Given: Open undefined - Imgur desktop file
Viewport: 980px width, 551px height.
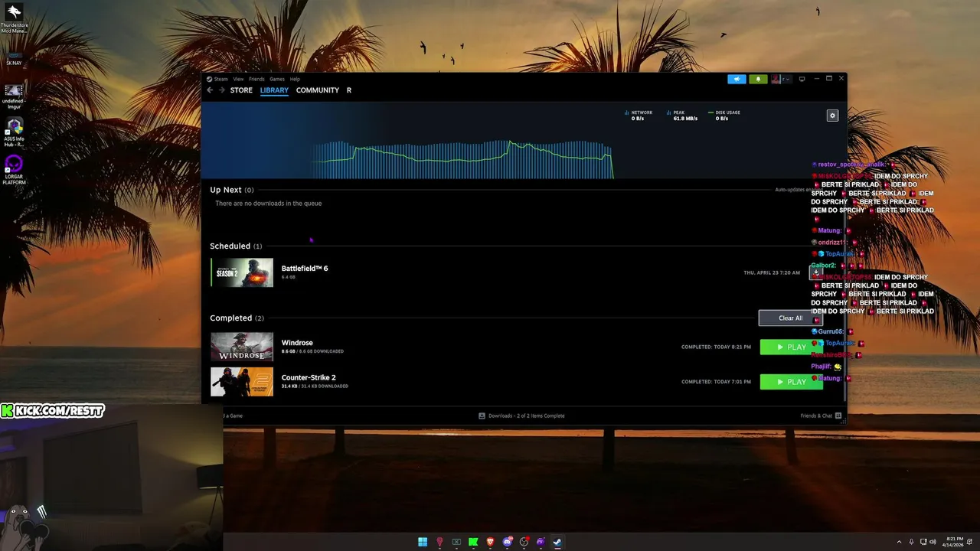Looking at the screenshot, I should click(14, 96).
